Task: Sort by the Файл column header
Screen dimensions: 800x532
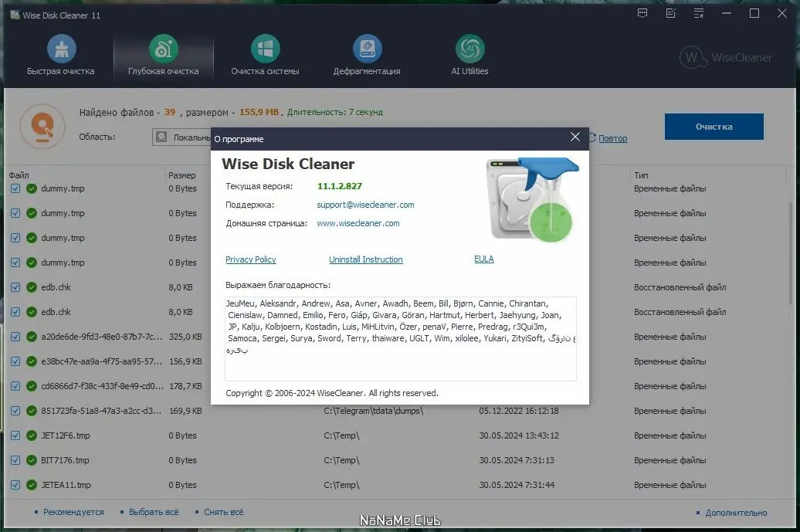Action: [19, 175]
